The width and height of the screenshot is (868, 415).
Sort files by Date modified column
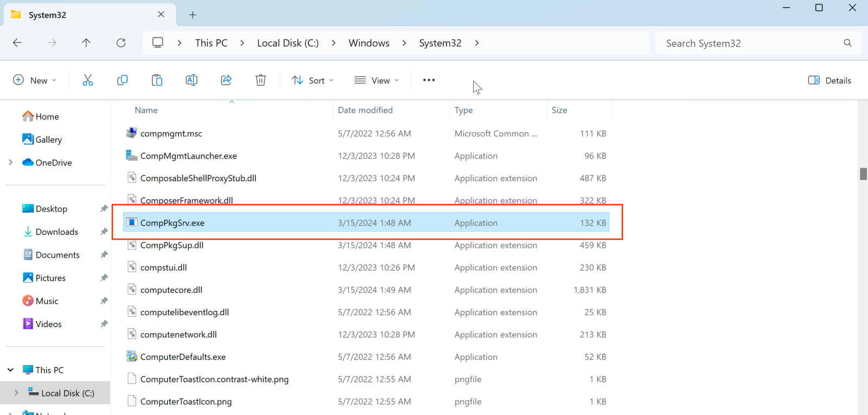pyautogui.click(x=365, y=110)
